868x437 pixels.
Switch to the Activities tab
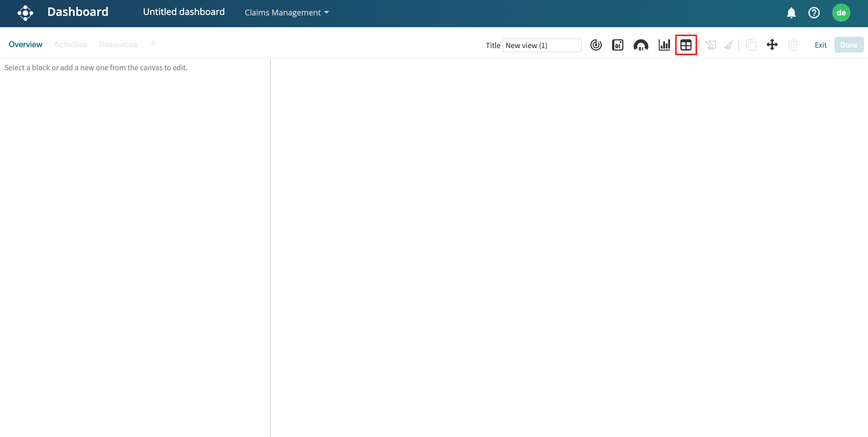pos(70,44)
